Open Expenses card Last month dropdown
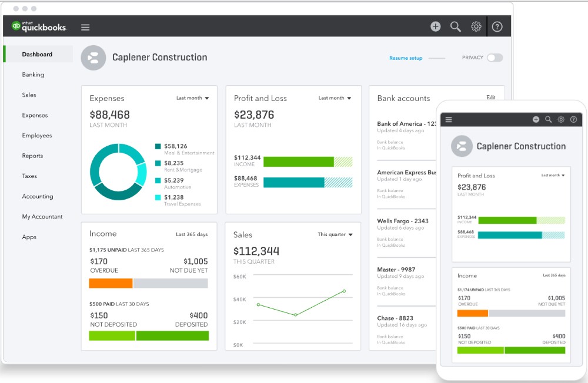The height and width of the screenshot is (383, 588). tap(193, 98)
